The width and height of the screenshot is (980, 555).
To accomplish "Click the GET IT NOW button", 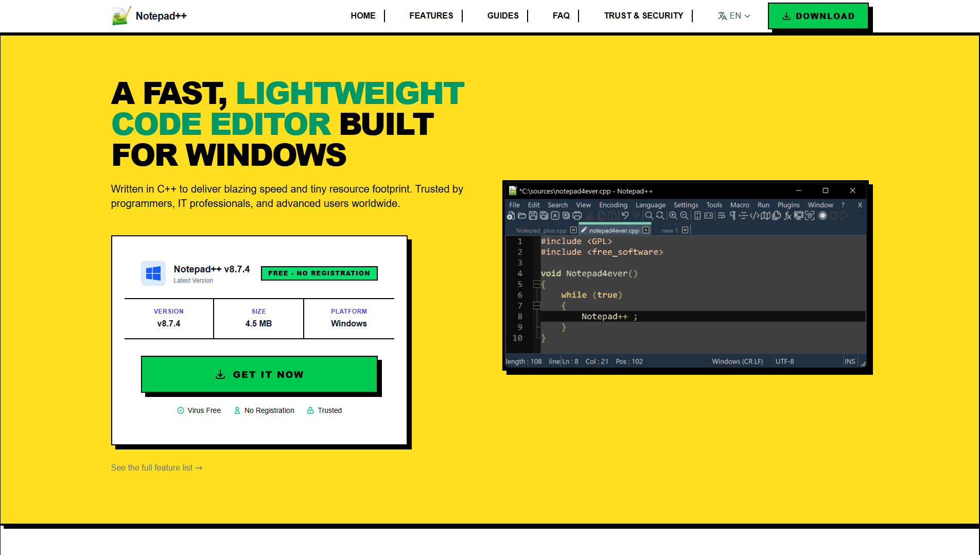I will coord(259,374).
